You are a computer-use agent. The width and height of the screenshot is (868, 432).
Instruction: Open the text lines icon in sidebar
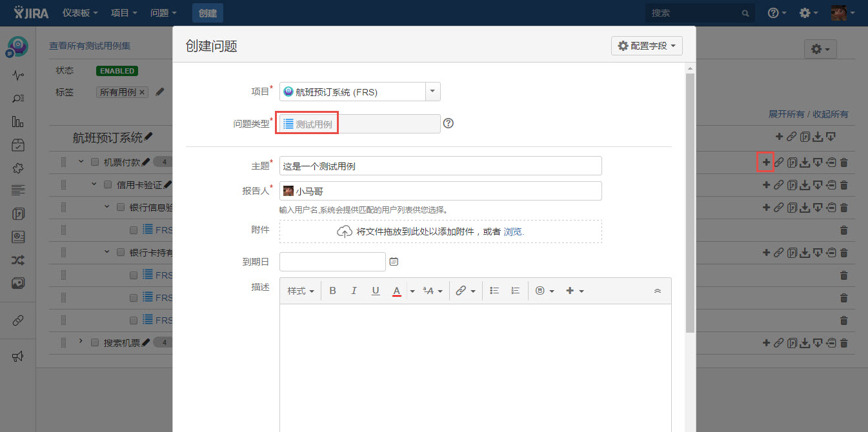18,190
